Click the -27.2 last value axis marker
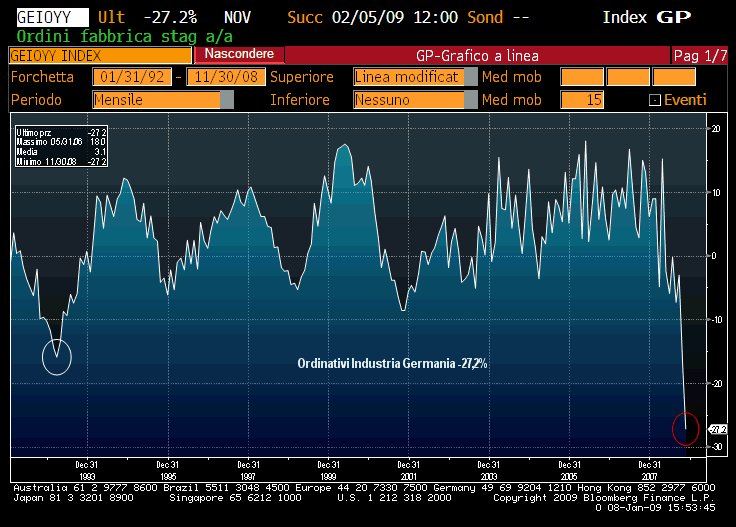Image resolution: width=736 pixels, height=527 pixels. click(x=717, y=429)
